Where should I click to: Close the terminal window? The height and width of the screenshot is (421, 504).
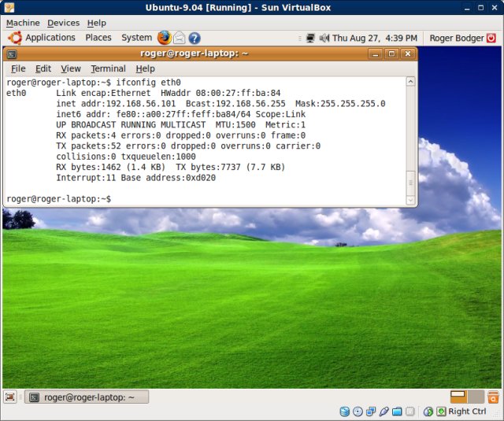[x=408, y=54]
